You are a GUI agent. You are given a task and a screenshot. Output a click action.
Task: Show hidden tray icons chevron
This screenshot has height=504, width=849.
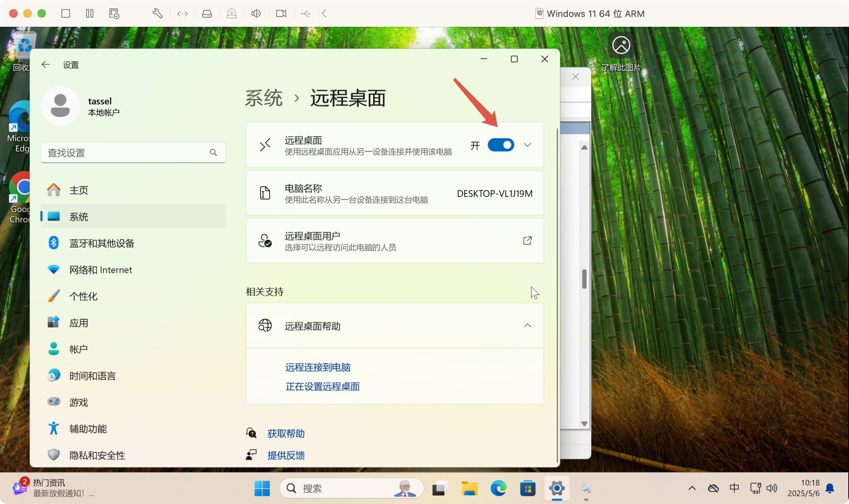point(692,488)
